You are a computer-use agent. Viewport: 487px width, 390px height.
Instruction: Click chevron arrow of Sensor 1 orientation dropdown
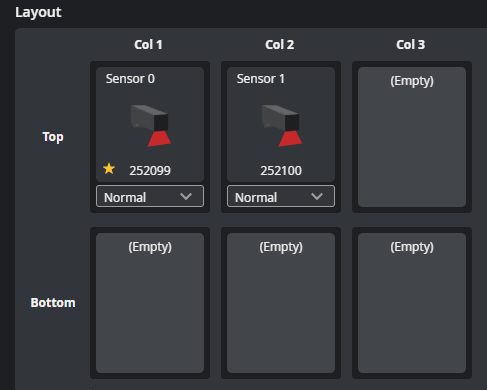tap(317, 197)
